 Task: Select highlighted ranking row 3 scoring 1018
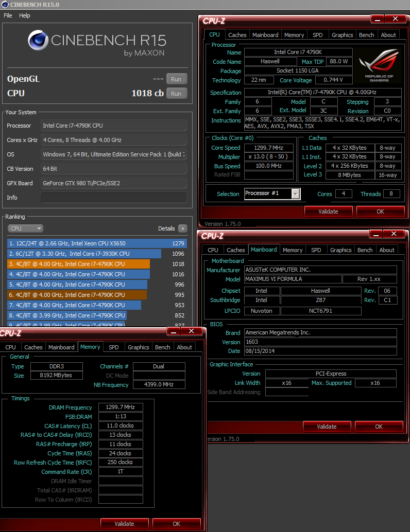97,264
